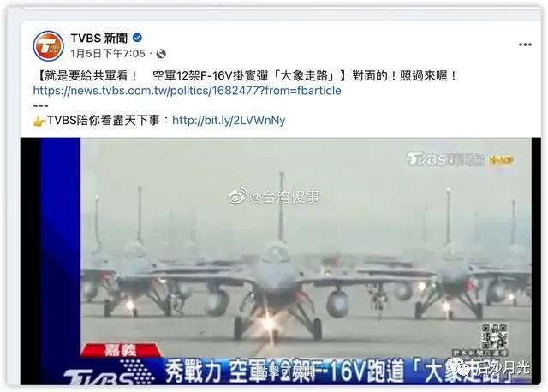This screenshot has width=548, height=392.
Task: Open the bit.ly/2LVWnNy link
Action: coord(229,121)
